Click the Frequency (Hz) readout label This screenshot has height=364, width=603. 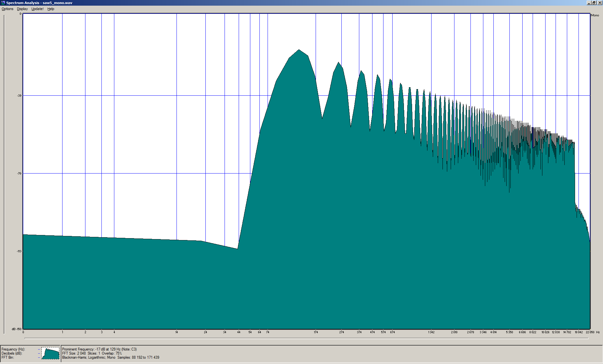click(x=13, y=349)
